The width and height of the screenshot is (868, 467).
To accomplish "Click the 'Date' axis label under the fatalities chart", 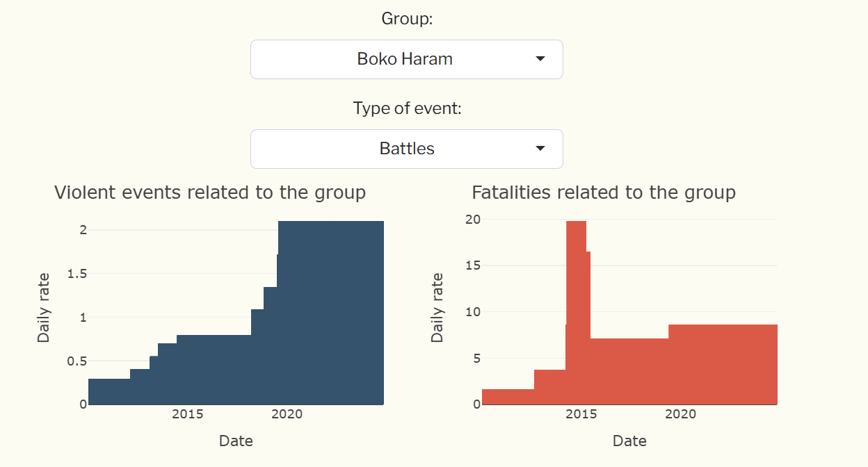I will pyautogui.click(x=629, y=441).
